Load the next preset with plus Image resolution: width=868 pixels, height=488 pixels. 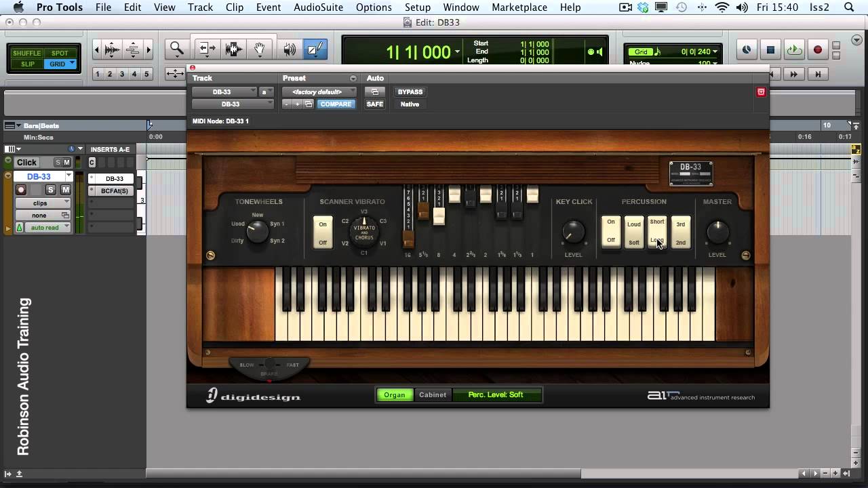tap(297, 104)
